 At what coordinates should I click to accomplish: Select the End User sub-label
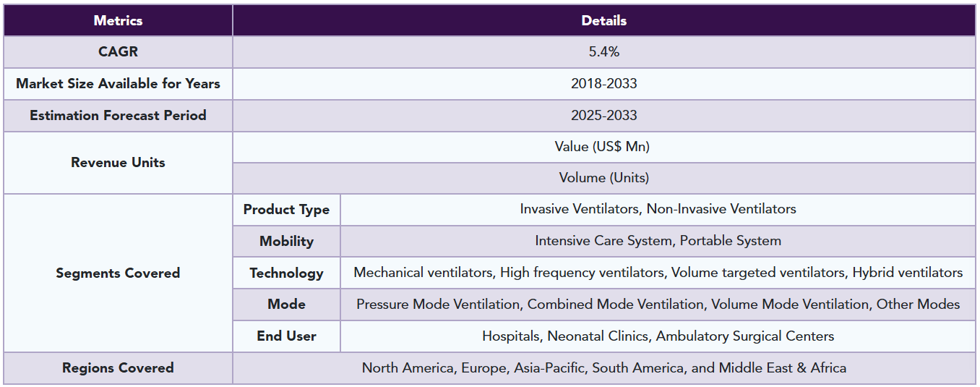click(286, 336)
